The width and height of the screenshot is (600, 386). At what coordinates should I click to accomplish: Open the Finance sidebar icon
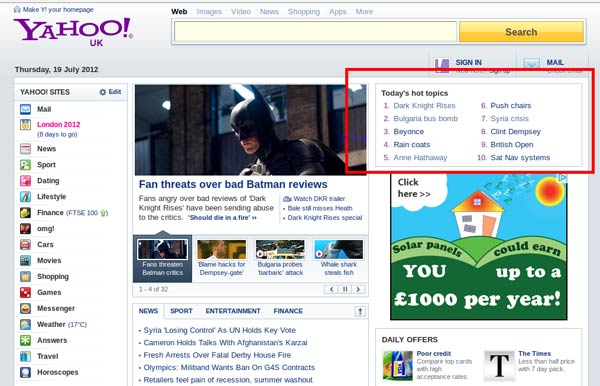click(26, 213)
